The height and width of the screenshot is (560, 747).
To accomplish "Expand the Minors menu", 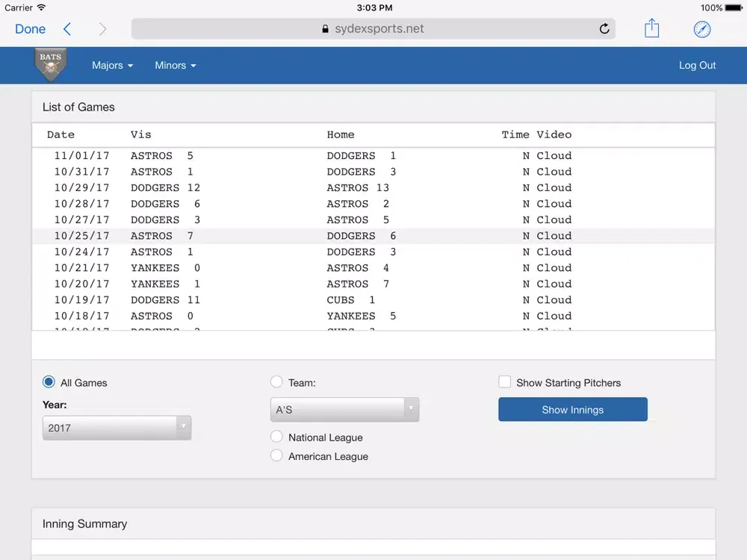I will click(x=176, y=65).
